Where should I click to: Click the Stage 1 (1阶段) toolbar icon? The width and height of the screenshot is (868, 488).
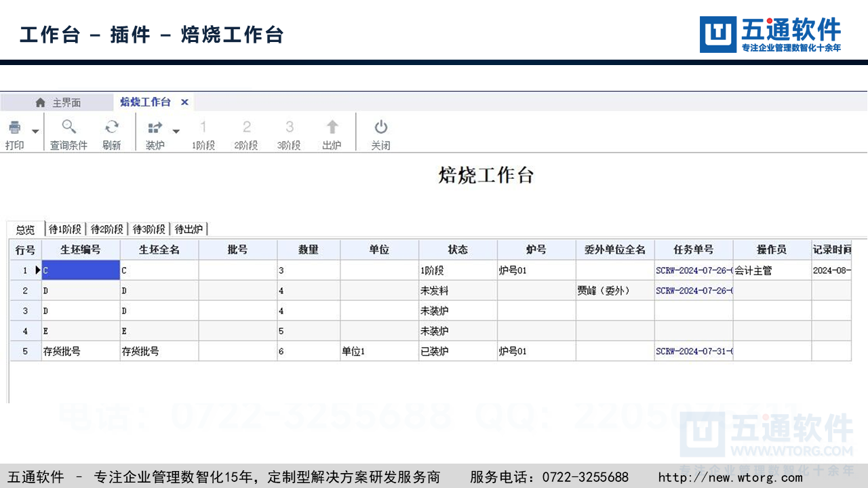203,127
